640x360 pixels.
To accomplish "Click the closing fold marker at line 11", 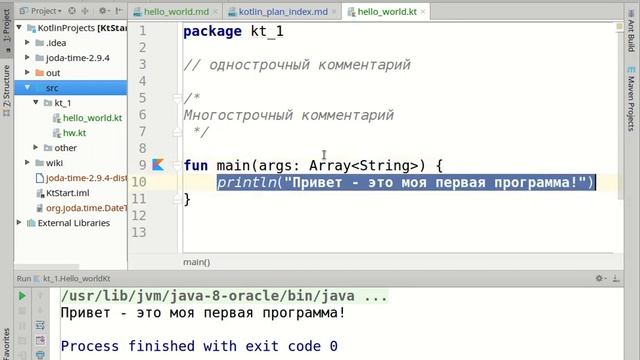I will (x=177, y=199).
